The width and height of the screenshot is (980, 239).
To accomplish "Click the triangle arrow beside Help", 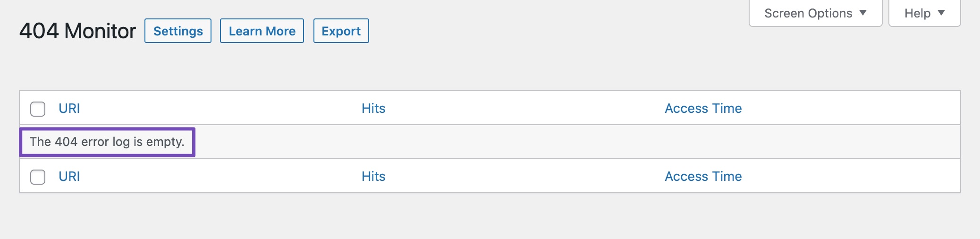I will pyautogui.click(x=941, y=13).
